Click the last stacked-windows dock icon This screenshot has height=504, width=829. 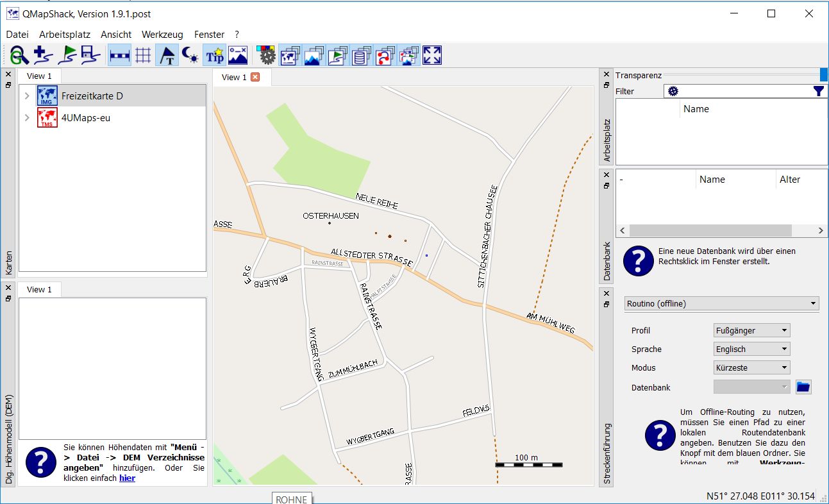point(408,55)
